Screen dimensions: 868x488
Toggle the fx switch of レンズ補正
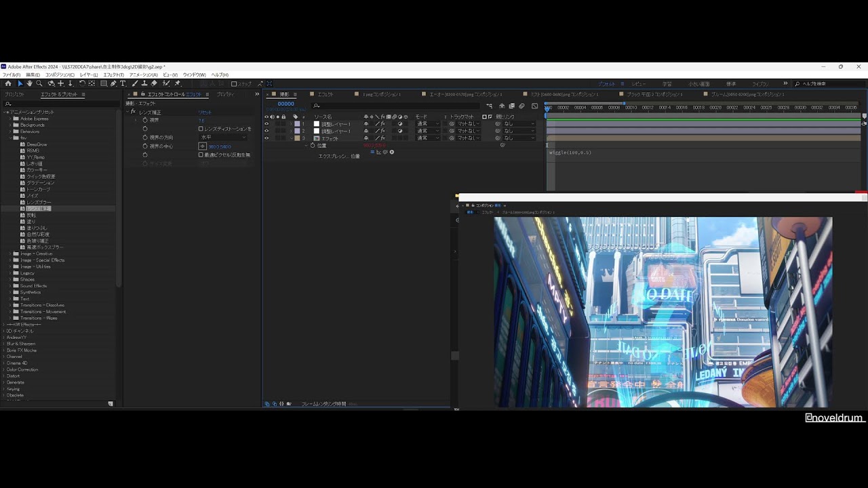pos(134,112)
